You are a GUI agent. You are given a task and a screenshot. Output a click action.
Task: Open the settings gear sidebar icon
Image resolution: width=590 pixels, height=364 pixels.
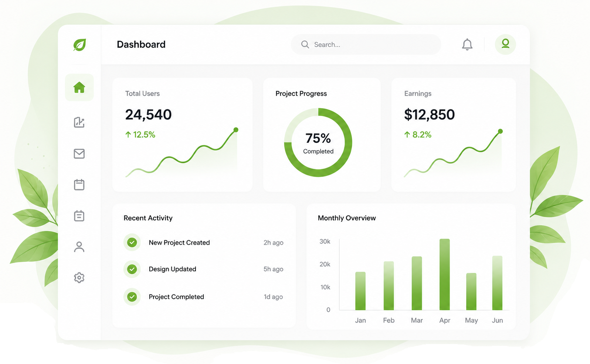click(79, 278)
